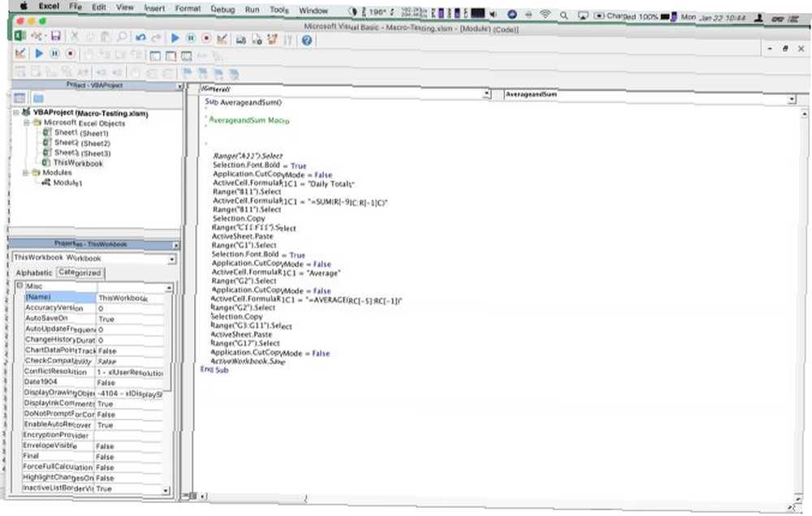This screenshot has height=516, width=812.
Task: Open the Edit menu
Action: 98,7
